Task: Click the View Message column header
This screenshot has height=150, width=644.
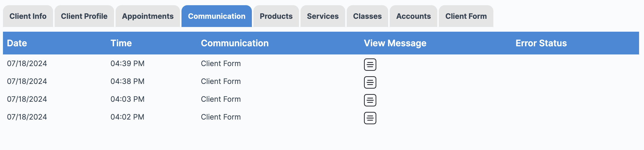Action: [395, 43]
